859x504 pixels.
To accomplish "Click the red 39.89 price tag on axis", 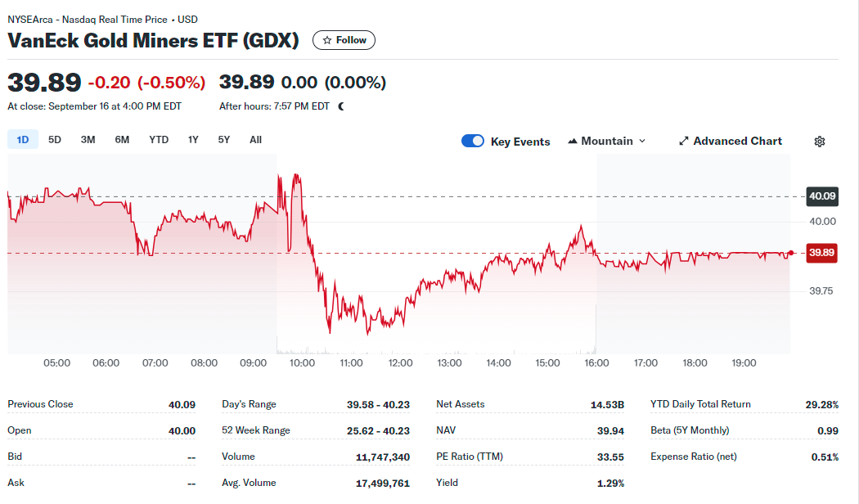I will 821,253.
